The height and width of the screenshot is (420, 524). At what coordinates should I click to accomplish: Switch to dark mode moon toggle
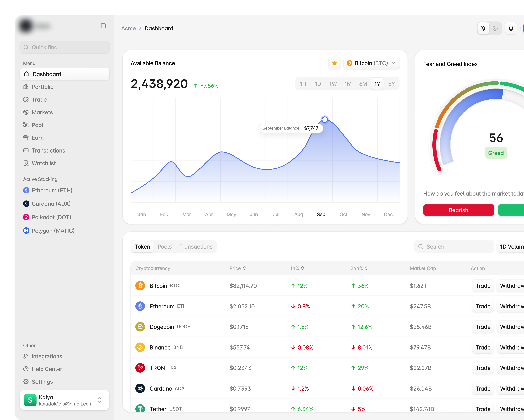pos(495,28)
